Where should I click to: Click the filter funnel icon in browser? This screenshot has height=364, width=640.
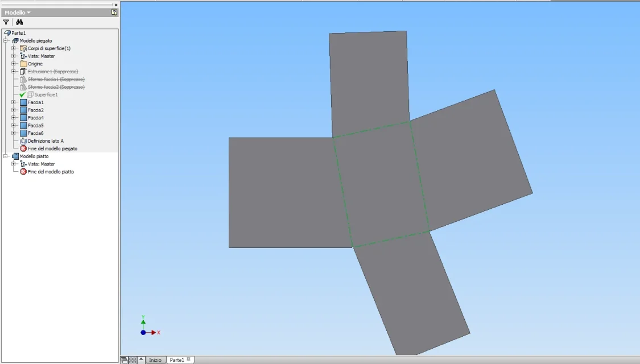click(6, 22)
